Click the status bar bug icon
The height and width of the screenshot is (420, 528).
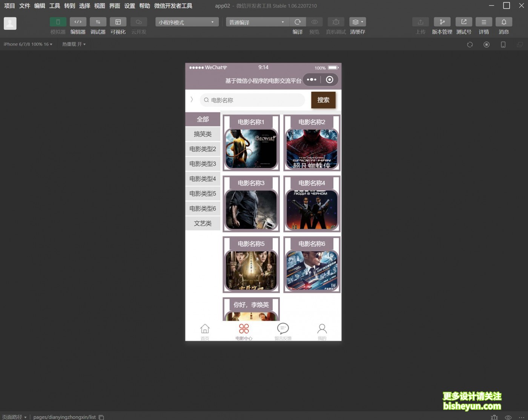click(494, 417)
